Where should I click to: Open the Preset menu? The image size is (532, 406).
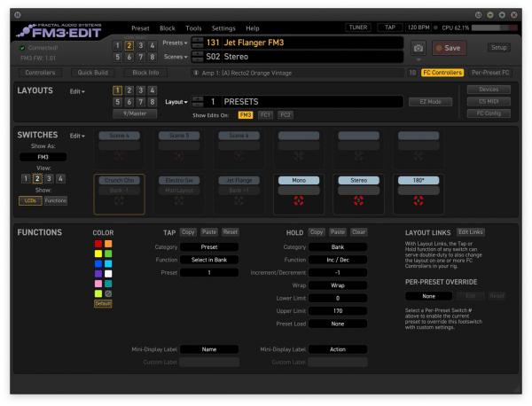pyautogui.click(x=140, y=28)
